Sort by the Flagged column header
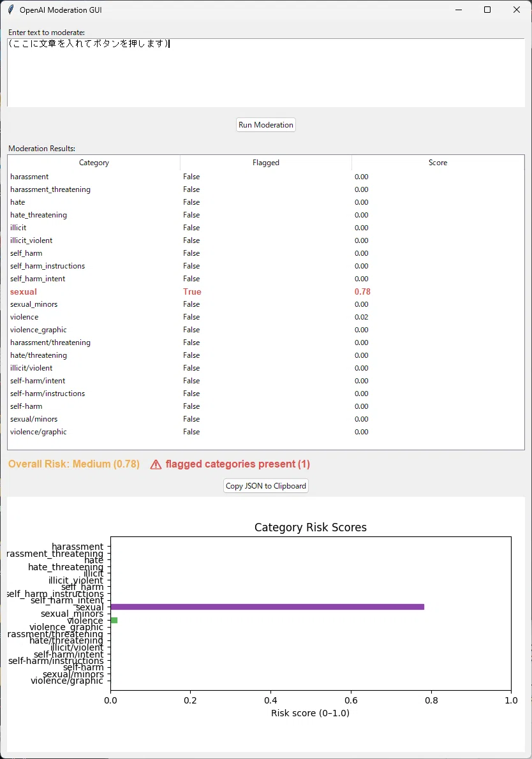Image resolution: width=532 pixels, height=759 pixels. [x=266, y=163]
